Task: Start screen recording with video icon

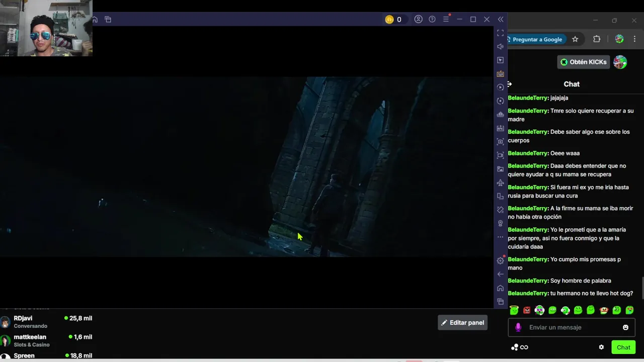Action: pyautogui.click(x=500, y=155)
